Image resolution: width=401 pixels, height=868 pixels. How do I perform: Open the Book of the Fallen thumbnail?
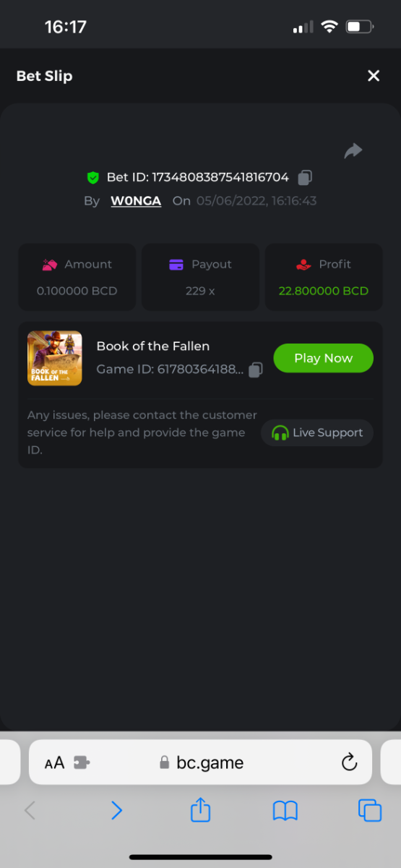(x=55, y=358)
